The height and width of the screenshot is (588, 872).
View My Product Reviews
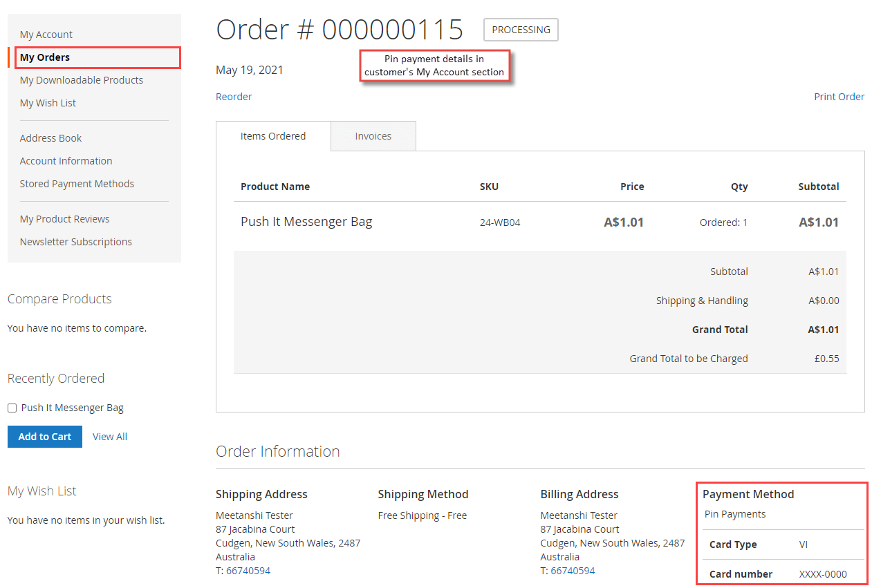64,218
